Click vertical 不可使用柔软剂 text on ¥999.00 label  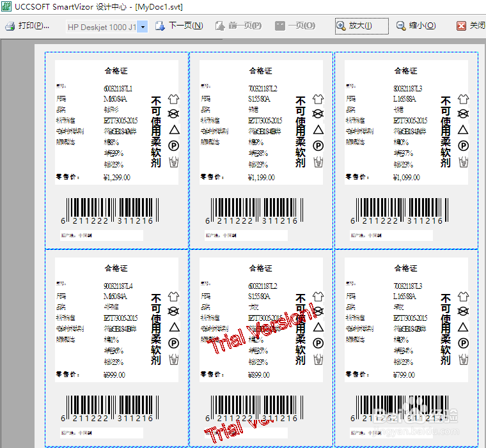point(156,329)
